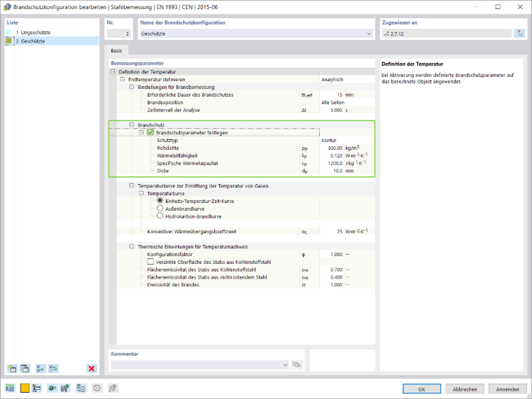Create a new fire protection configuration in the list
The width and height of the screenshot is (532, 399).
[x=12, y=368]
